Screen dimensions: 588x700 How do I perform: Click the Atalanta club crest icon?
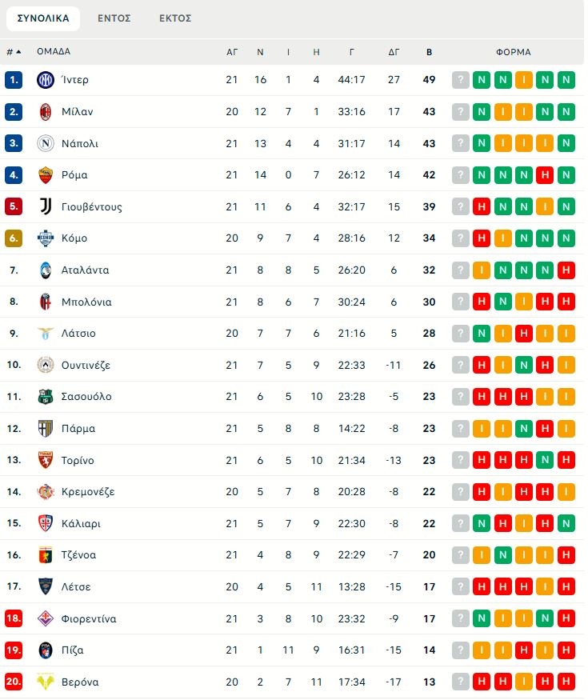pyautogui.click(x=46, y=270)
